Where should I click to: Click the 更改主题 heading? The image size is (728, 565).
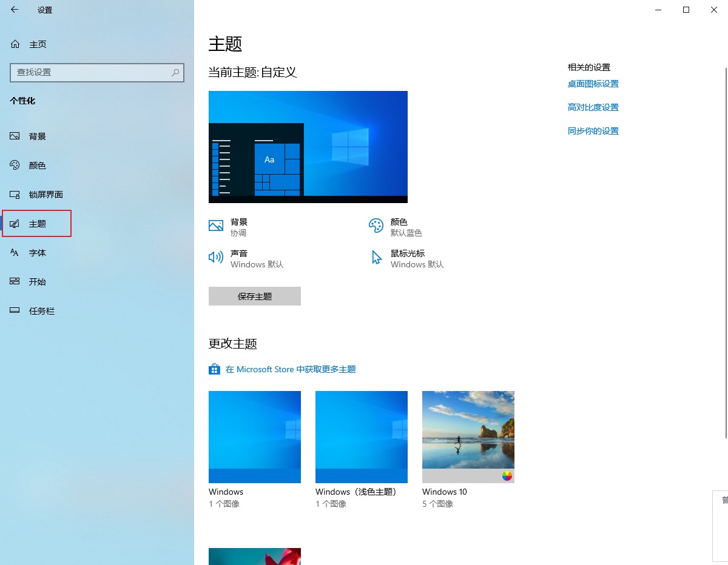click(233, 344)
